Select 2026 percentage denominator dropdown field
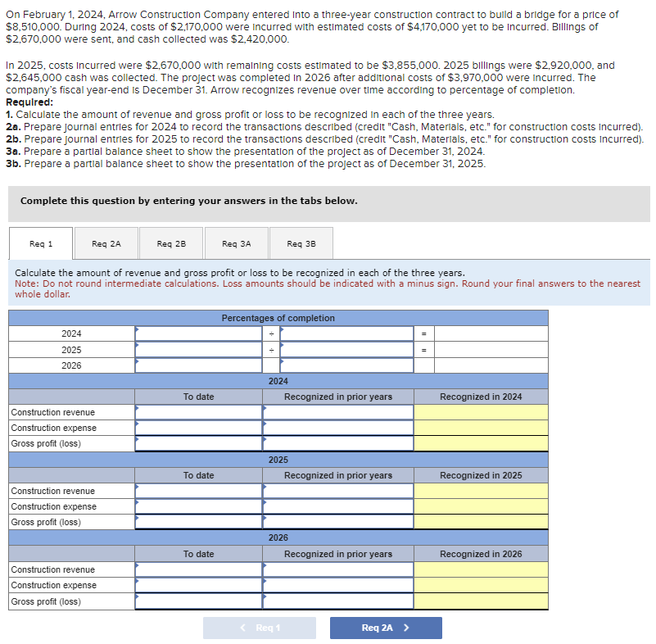The width and height of the screenshot is (656, 644). (x=346, y=365)
